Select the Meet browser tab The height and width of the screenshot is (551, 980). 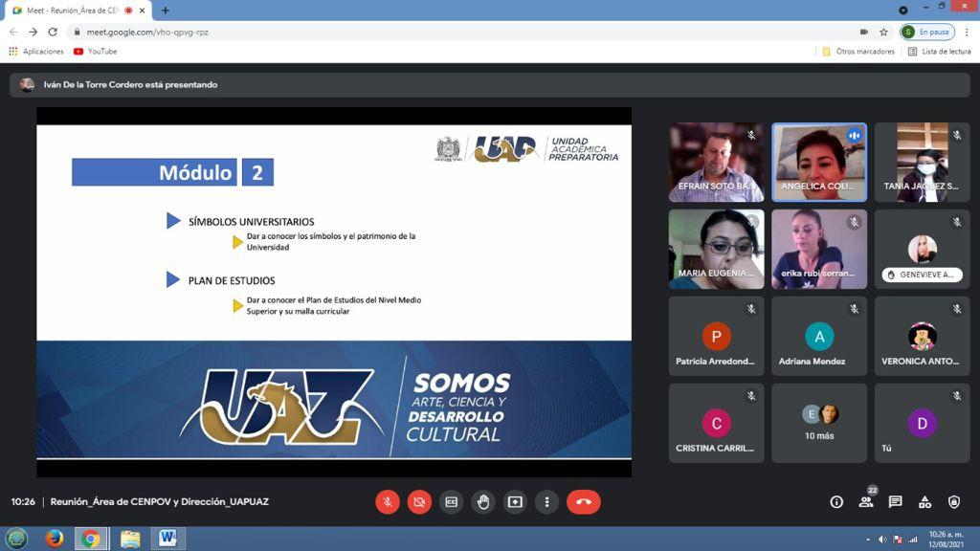coord(72,11)
